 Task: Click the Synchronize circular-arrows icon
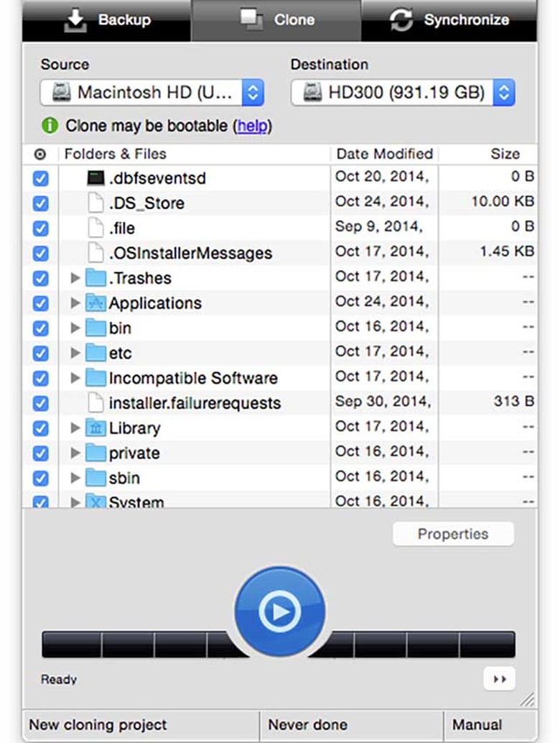pyautogui.click(x=403, y=20)
